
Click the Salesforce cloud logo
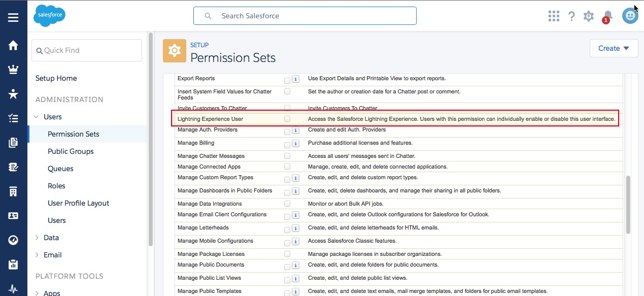[x=49, y=16]
